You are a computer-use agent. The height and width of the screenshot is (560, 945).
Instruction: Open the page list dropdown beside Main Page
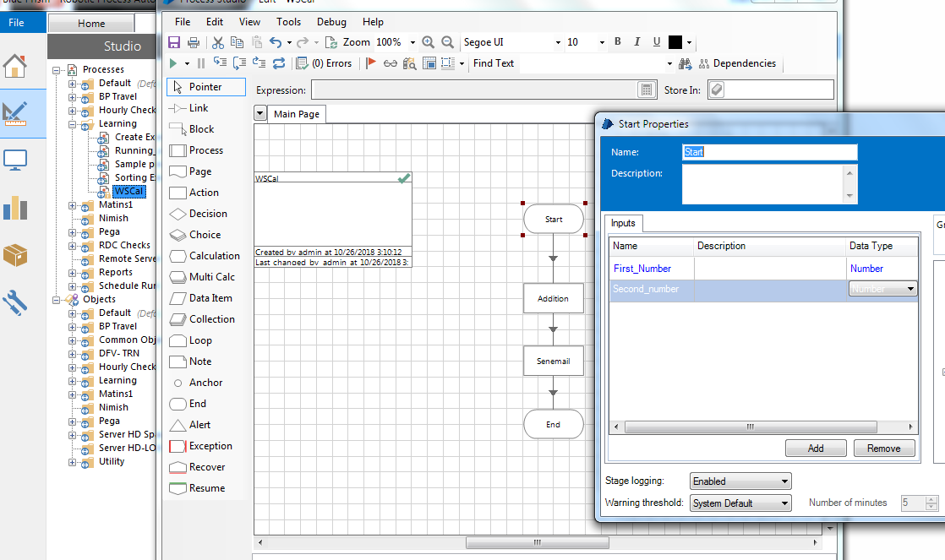[x=259, y=113]
